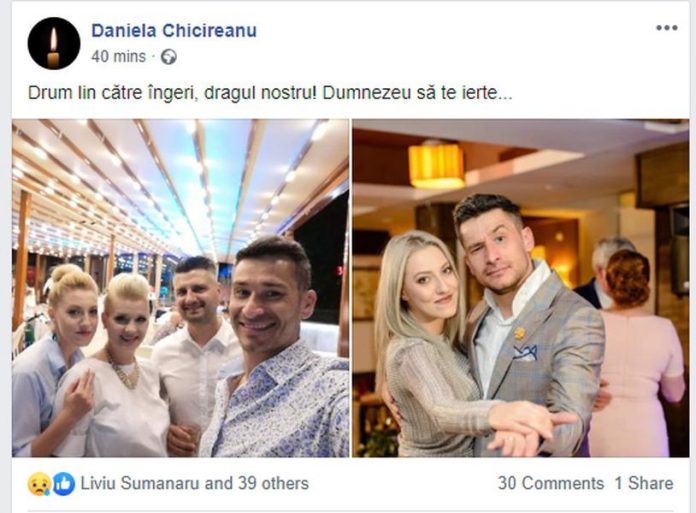Image resolution: width=696 pixels, height=513 pixels.
Task: Open Daniela Chicireanu's profile name link
Action: [174, 31]
